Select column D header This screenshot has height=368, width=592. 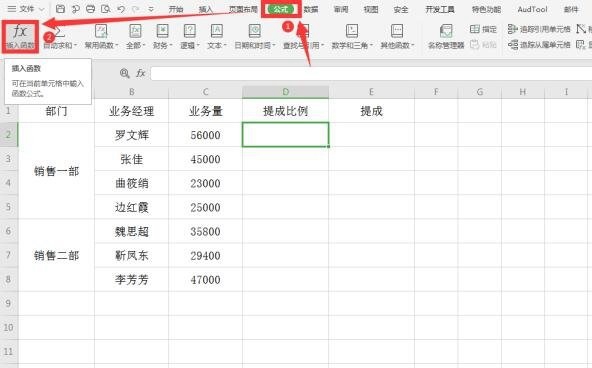[x=285, y=92]
